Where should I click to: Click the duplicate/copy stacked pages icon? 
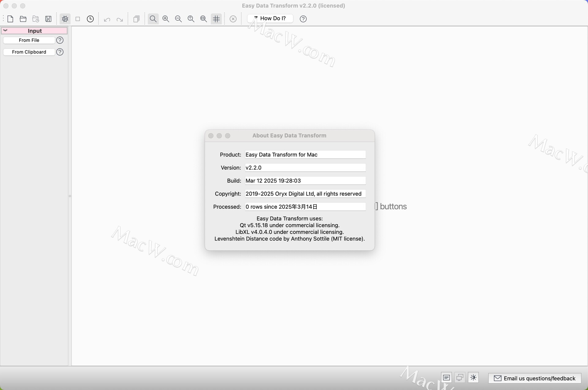(137, 19)
